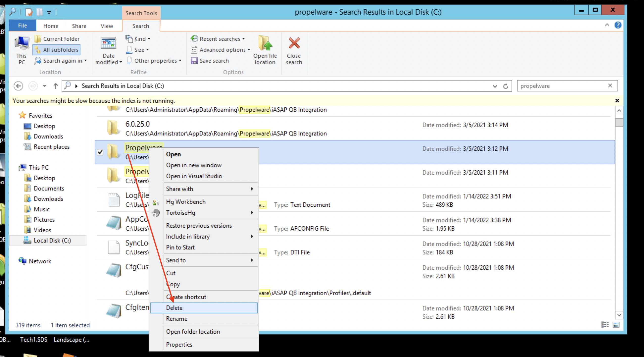Select Open folder location menu entry
The image size is (644, 357).
pos(204,331)
